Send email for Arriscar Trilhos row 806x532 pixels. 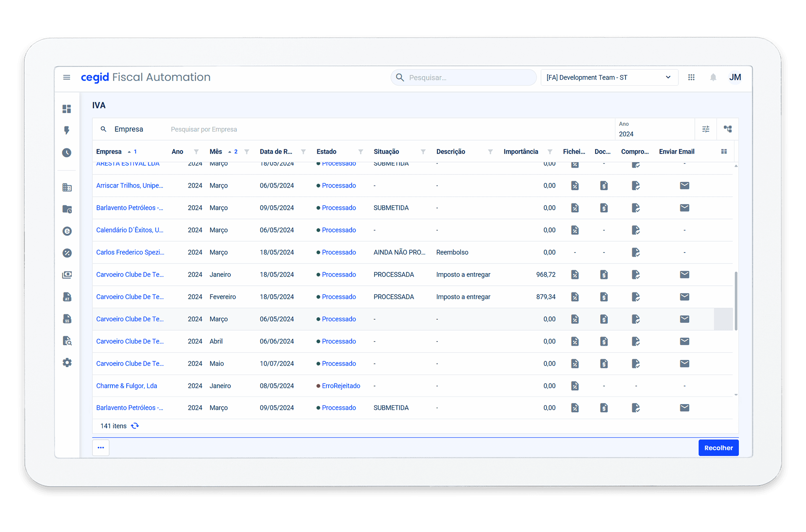point(684,185)
